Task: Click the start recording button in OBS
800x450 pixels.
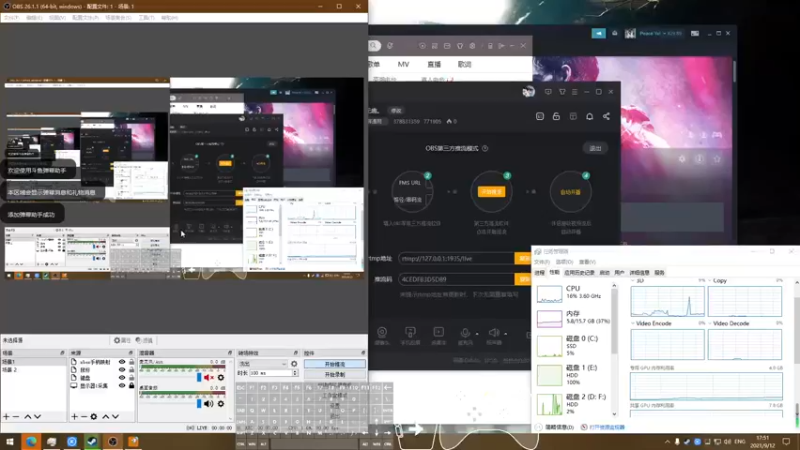Action: 335,374
